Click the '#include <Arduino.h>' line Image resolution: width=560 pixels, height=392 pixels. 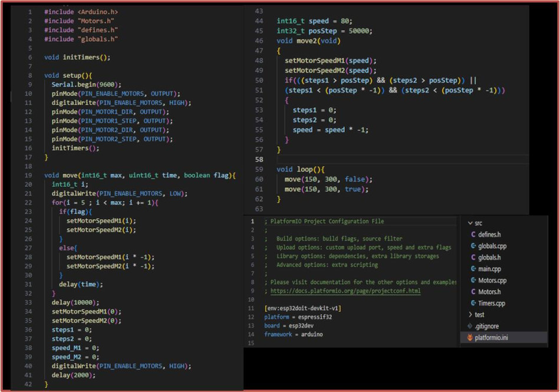coord(81,12)
